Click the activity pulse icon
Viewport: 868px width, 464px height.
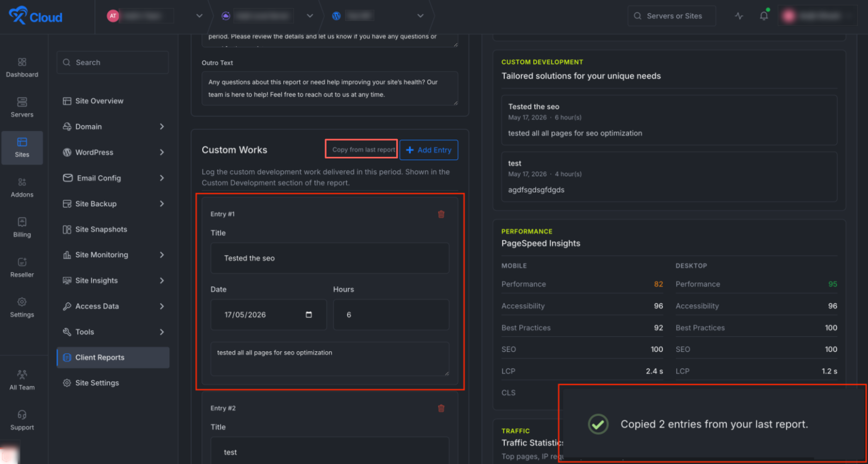[739, 16]
